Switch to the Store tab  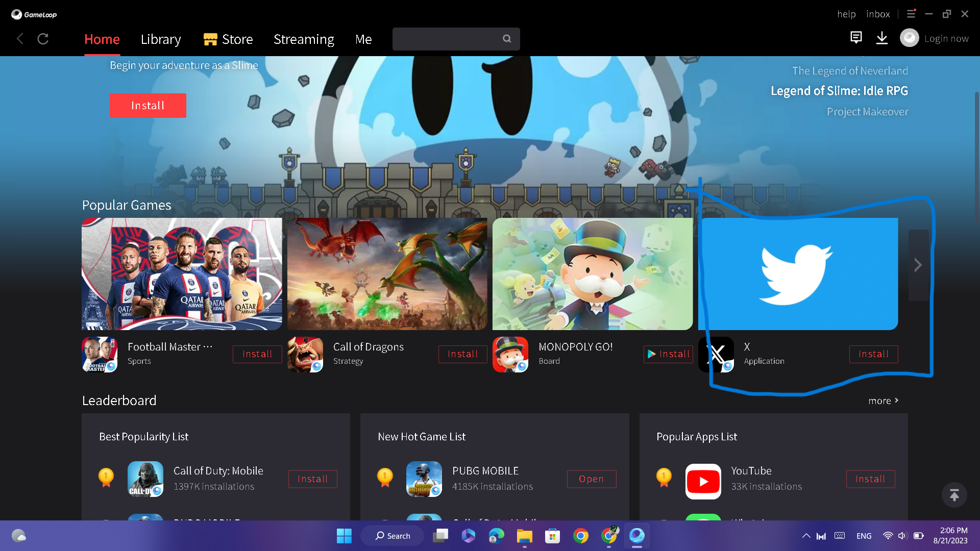coord(228,39)
